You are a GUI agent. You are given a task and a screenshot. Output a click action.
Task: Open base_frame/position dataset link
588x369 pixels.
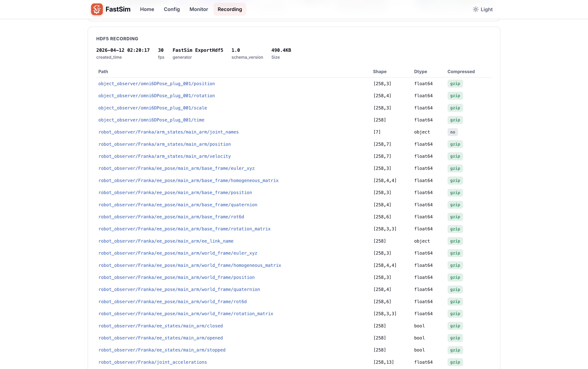pos(175,192)
